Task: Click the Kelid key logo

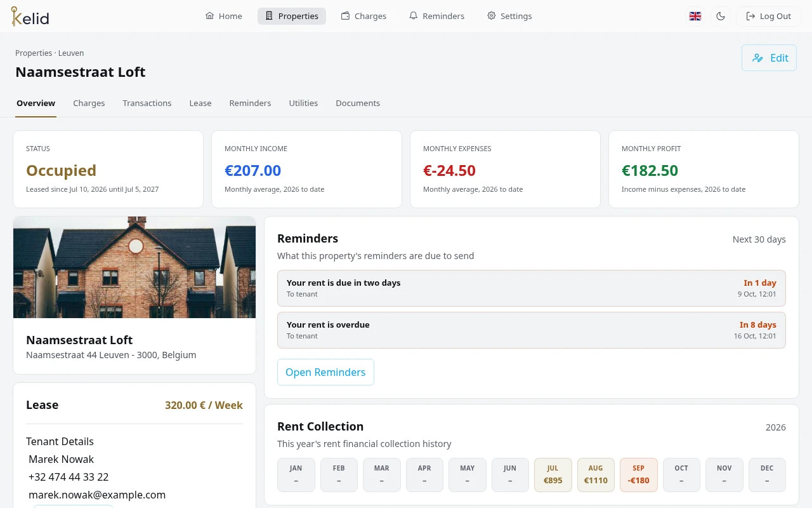Action: [30, 16]
